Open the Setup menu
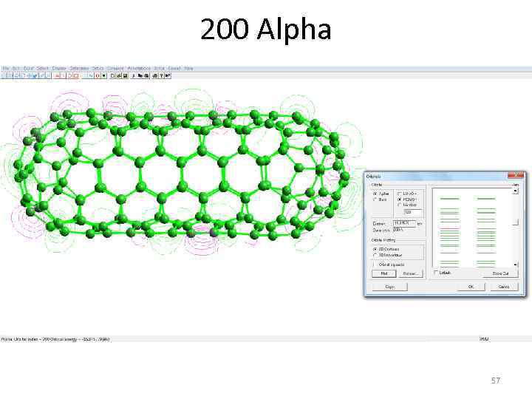This screenshot has width=532, height=399. [98, 68]
